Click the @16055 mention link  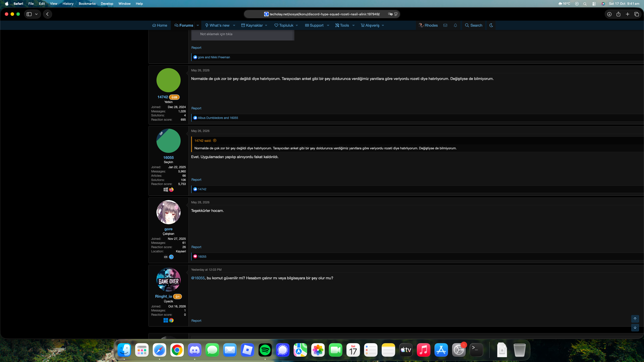tap(198, 278)
